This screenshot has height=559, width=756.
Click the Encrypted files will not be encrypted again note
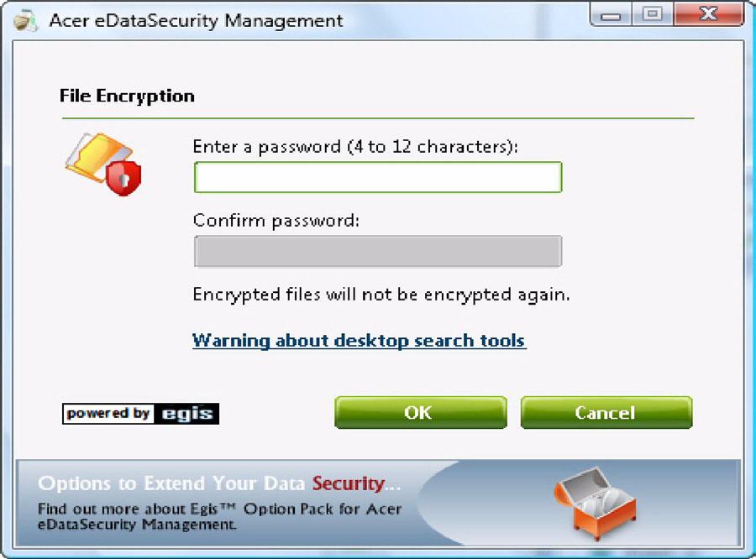tap(381, 295)
